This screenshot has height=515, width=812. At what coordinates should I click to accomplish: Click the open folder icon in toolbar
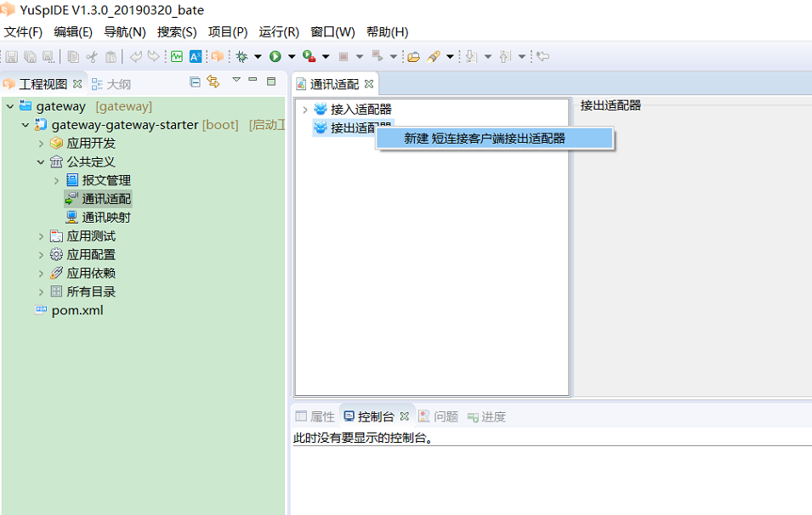[413, 57]
